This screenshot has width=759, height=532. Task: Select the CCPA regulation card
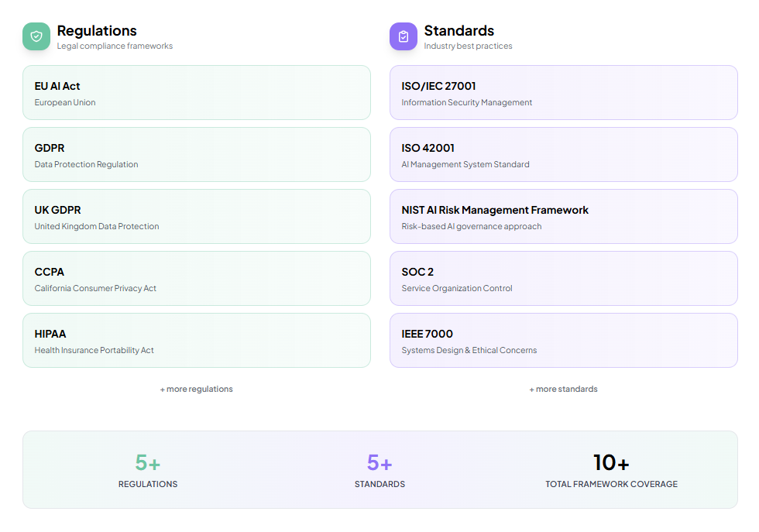[197, 279]
